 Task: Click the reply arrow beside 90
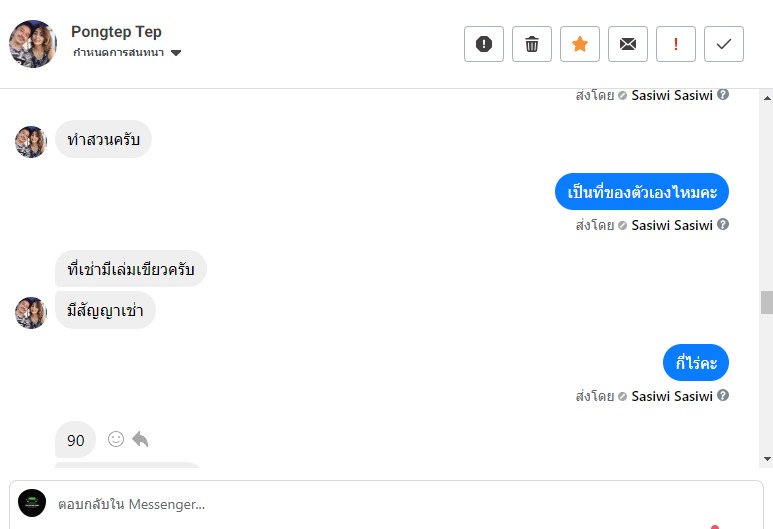pyautogui.click(x=140, y=439)
